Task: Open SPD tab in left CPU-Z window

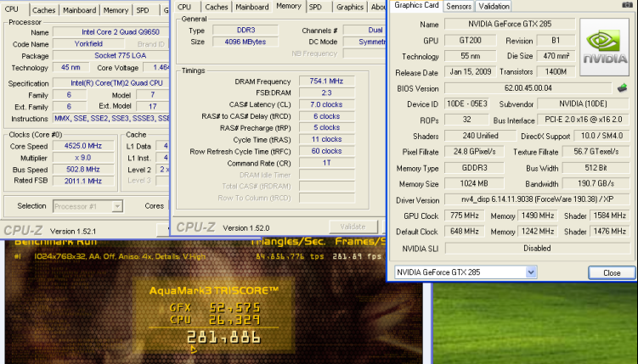Action: pos(143,10)
